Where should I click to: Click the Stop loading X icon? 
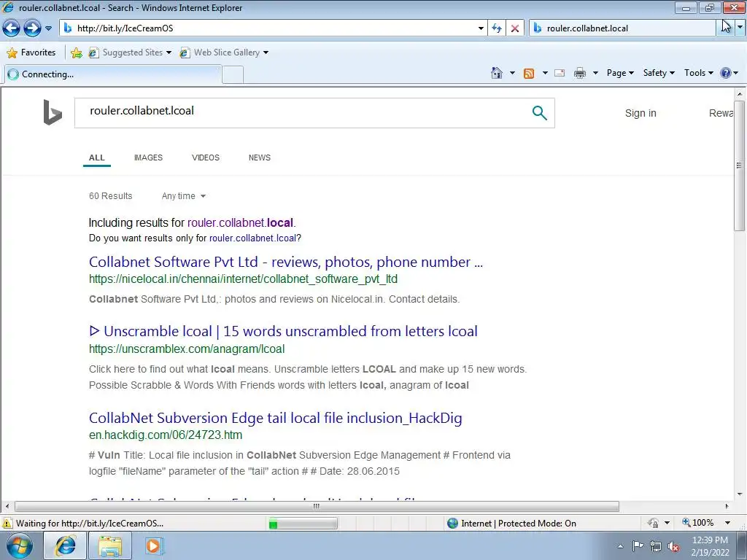[514, 28]
